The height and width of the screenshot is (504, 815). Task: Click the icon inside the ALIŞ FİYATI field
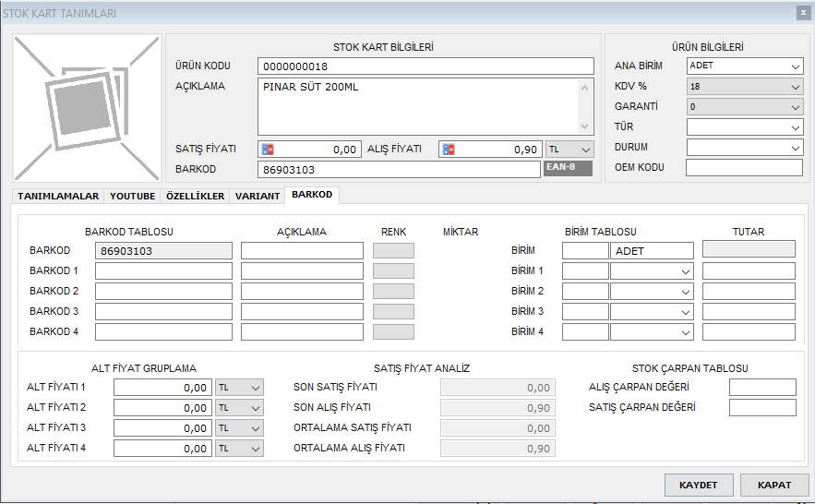[449, 150]
